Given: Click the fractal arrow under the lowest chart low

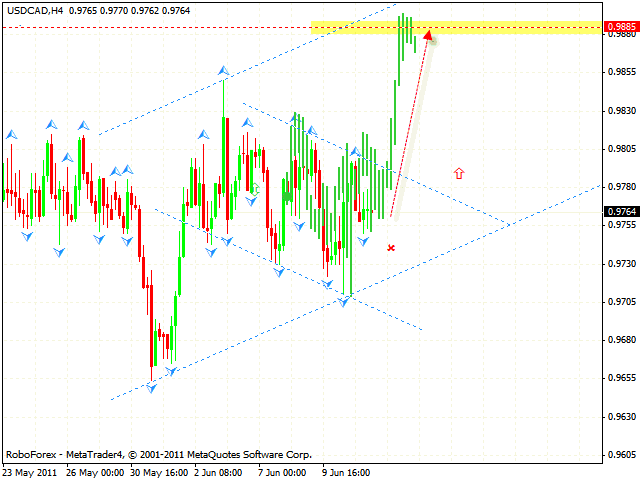Looking at the screenshot, I should click(152, 387).
